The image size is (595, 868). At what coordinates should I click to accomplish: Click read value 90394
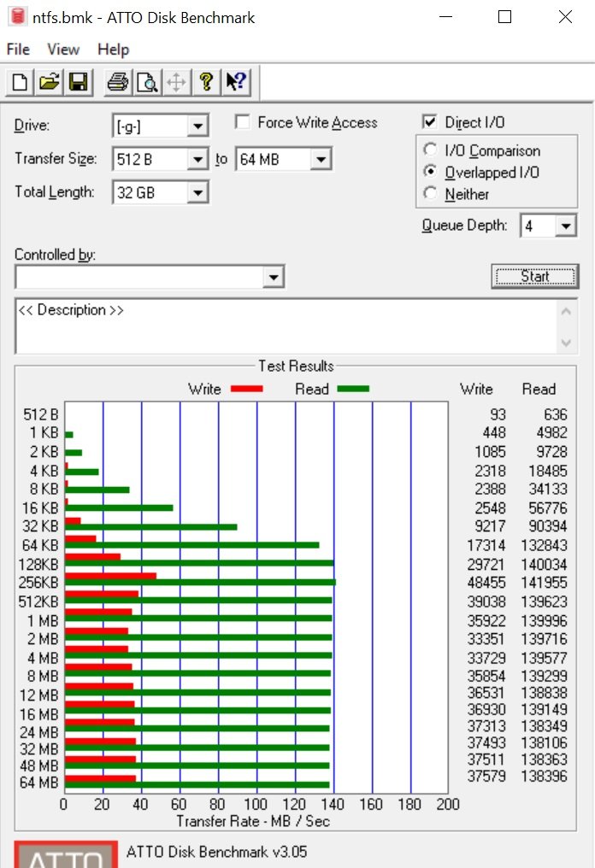tap(547, 526)
